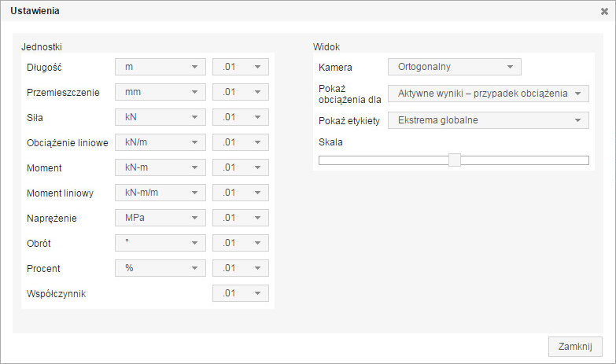Screen dimensions: 616x364
Task: Expand the Siła unit dropdown showing kN
Action: (x=160, y=117)
